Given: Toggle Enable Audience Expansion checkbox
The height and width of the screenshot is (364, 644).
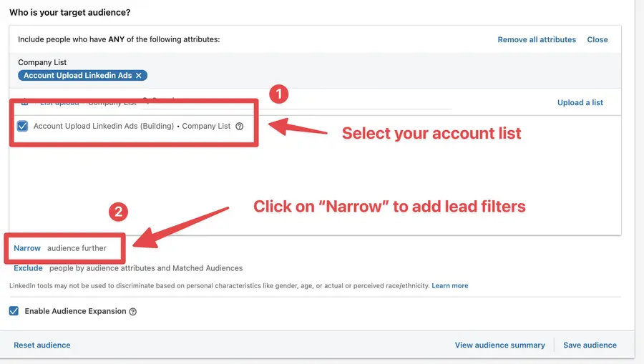Looking at the screenshot, I should pyautogui.click(x=14, y=310).
